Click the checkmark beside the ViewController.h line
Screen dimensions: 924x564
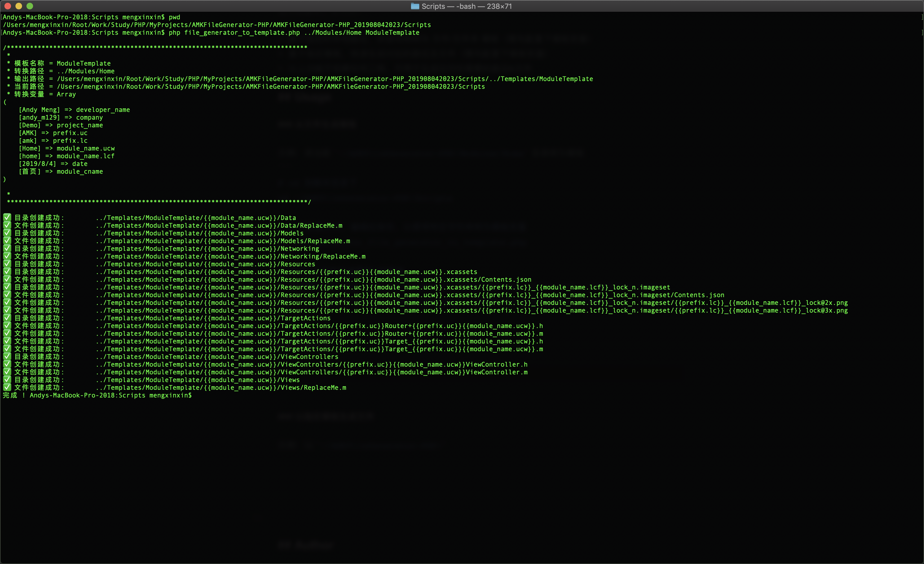(x=7, y=364)
